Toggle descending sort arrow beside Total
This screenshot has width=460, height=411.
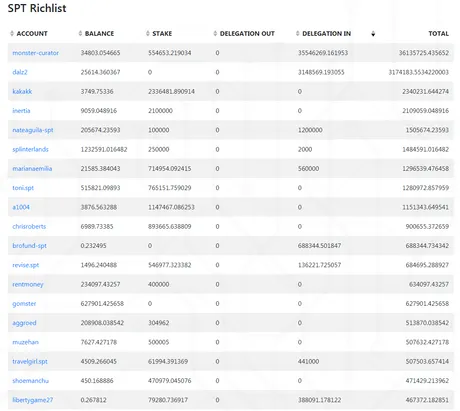(373, 33)
